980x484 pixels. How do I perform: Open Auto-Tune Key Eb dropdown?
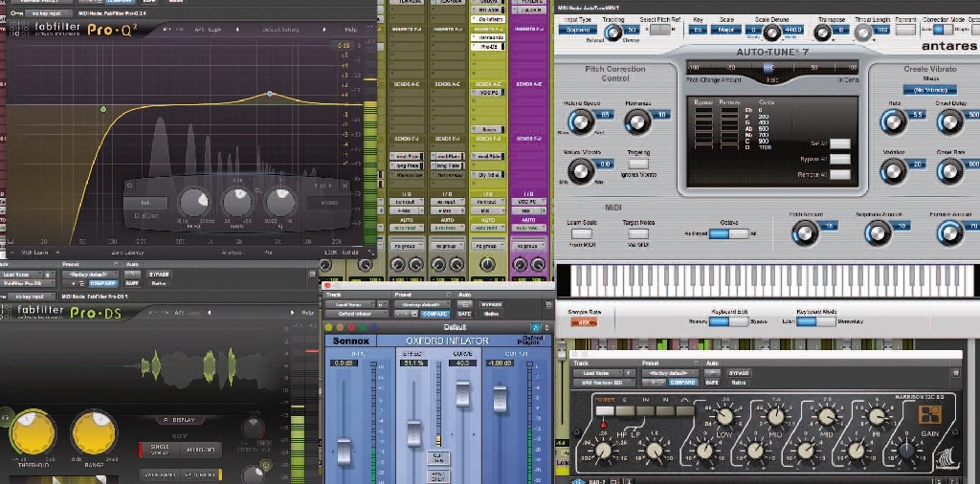(698, 29)
